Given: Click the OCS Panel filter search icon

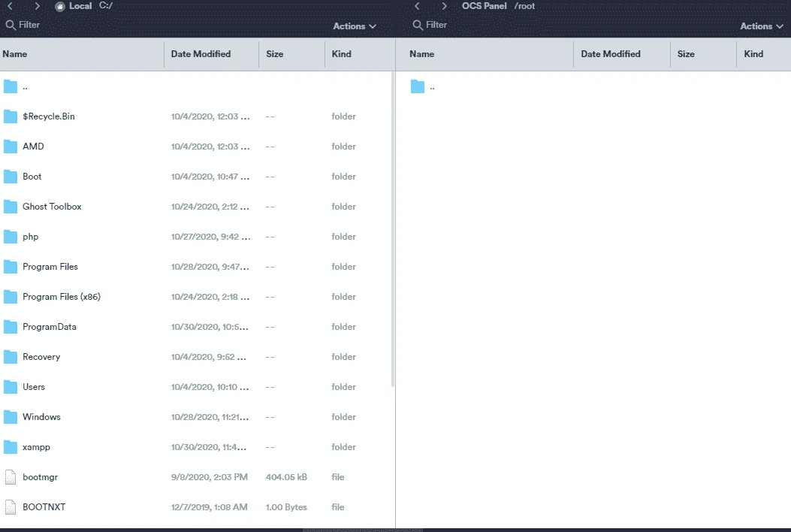Looking at the screenshot, I should tap(417, 25).
